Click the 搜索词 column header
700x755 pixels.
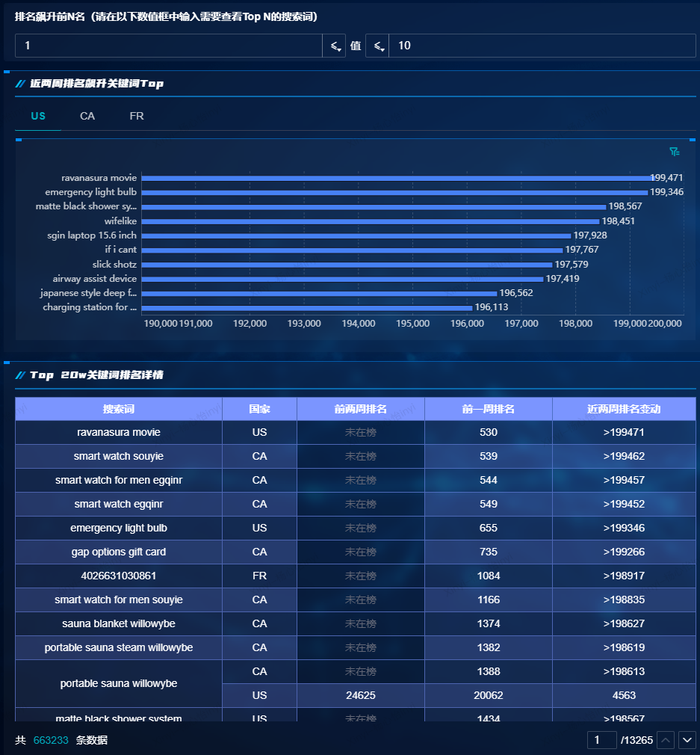click(119, 409)
